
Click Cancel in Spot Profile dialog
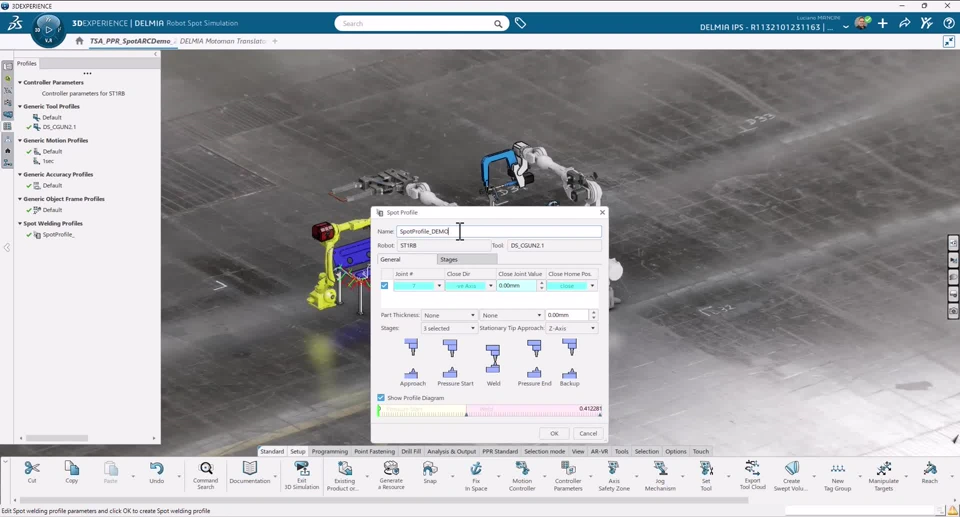588,433
